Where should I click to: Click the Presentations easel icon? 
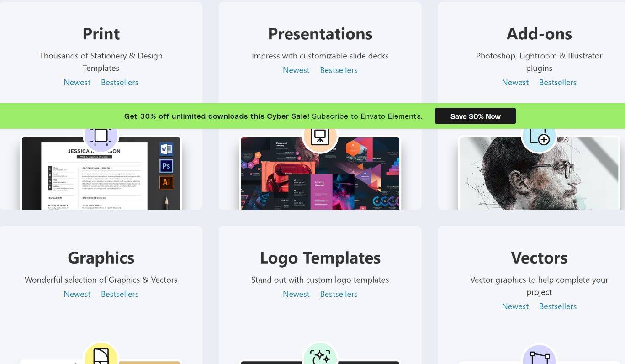(320, 139)
